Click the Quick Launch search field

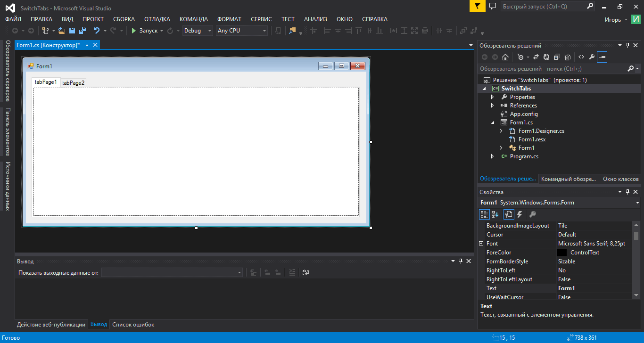pyautogui.click(x=548, y=7)
